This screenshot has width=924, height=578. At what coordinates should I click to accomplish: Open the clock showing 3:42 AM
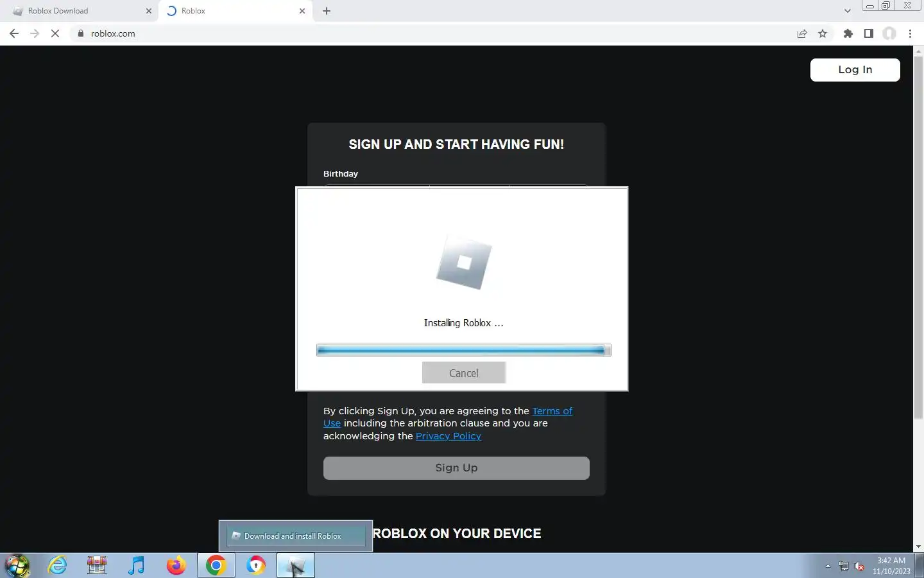891,566
